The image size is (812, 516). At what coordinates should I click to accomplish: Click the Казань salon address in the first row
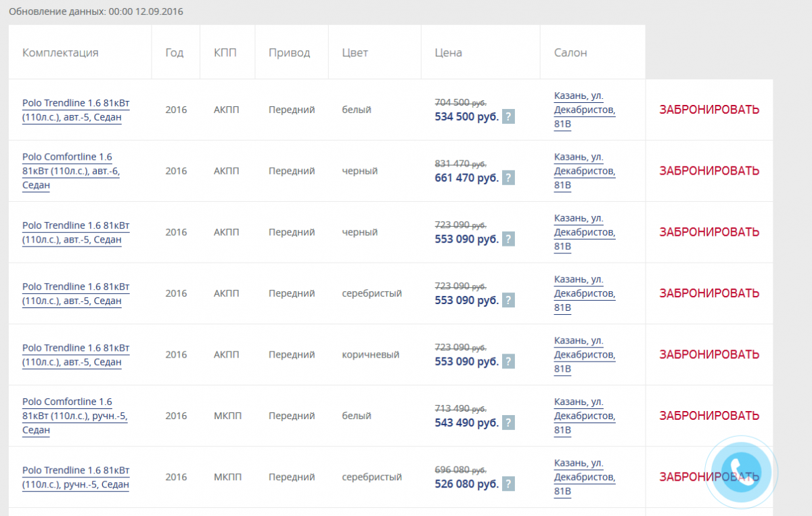coord(584,110)
